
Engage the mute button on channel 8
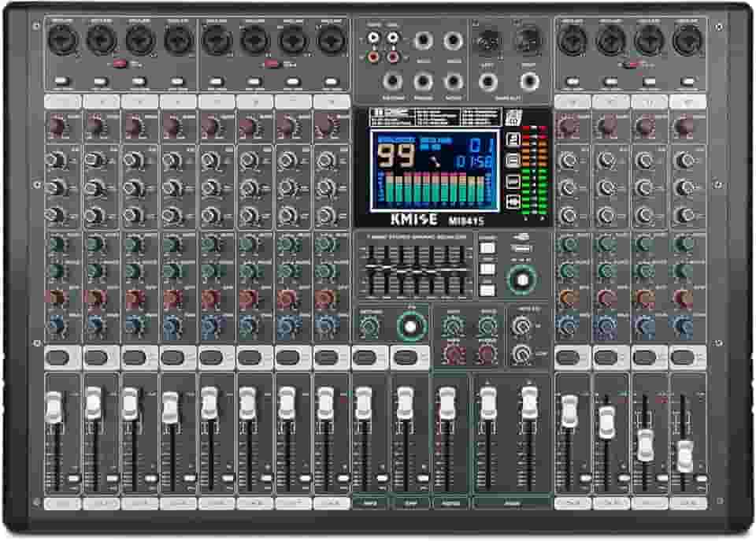(x=321, y=356)
